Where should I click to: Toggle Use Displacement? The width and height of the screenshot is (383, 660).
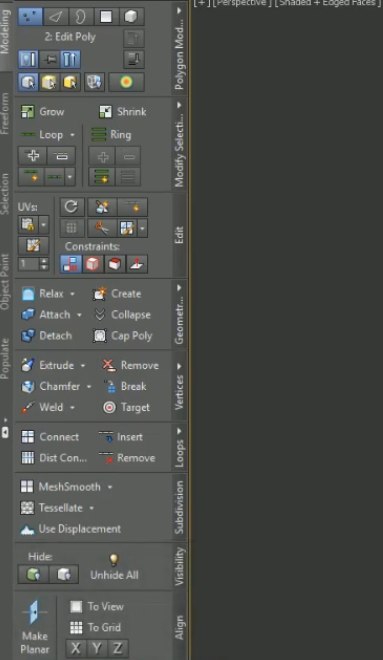(x=70, y=529)
